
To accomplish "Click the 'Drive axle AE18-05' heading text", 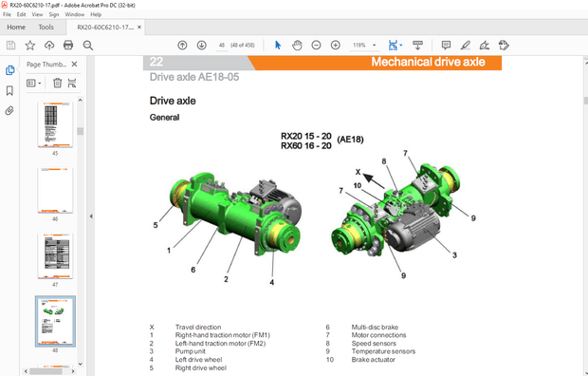I will (193, 77).
